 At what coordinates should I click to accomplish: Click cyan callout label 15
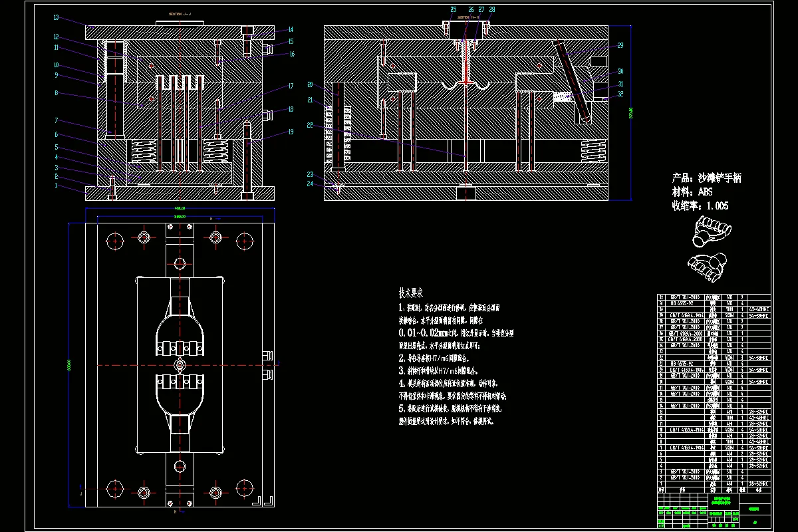(x=291, y=42)
